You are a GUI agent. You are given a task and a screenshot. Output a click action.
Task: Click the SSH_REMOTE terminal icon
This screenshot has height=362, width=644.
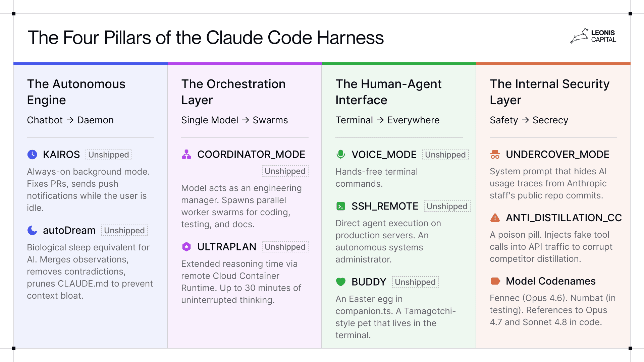pos(341,206)
